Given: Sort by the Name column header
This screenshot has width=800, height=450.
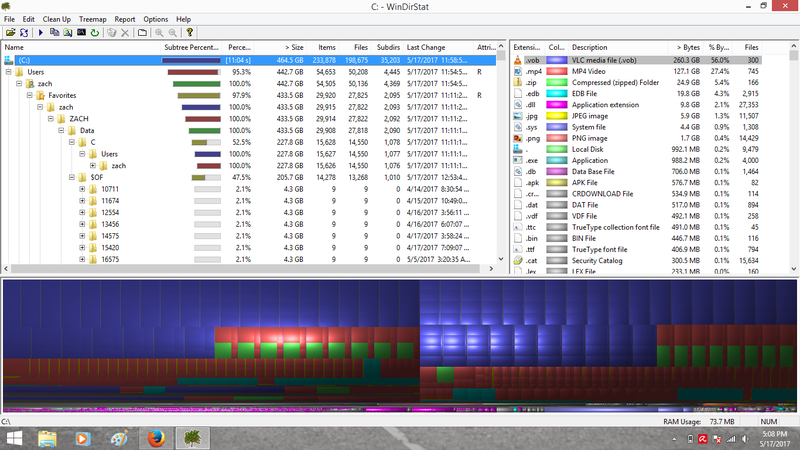Looking at the screenshot, I should [x=81, y=47].
